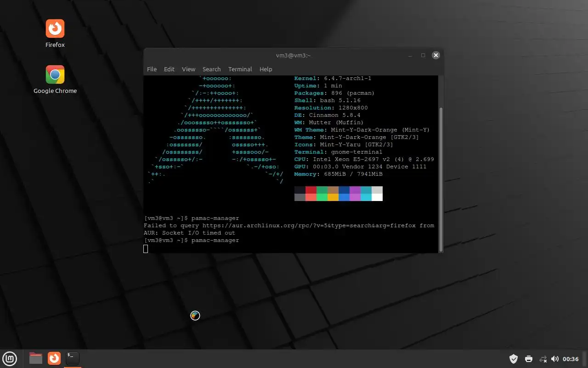Click the 'Packages: 896 (pacman)' line
Viewport: 588px width, 368px height.
[334, 93]
